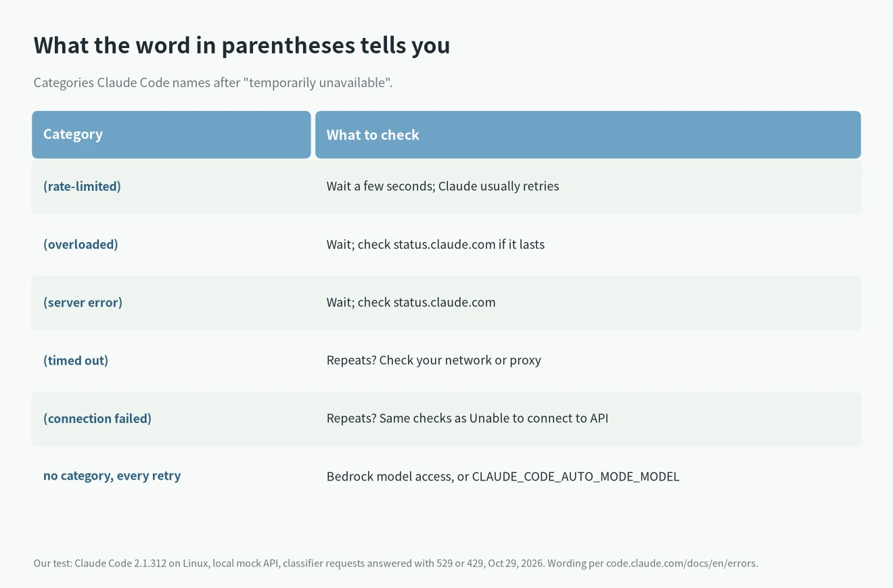Select the (rate-limited) category label
Image resolution: width=893 pixels, height=588 pixels.
pos(82,186)
